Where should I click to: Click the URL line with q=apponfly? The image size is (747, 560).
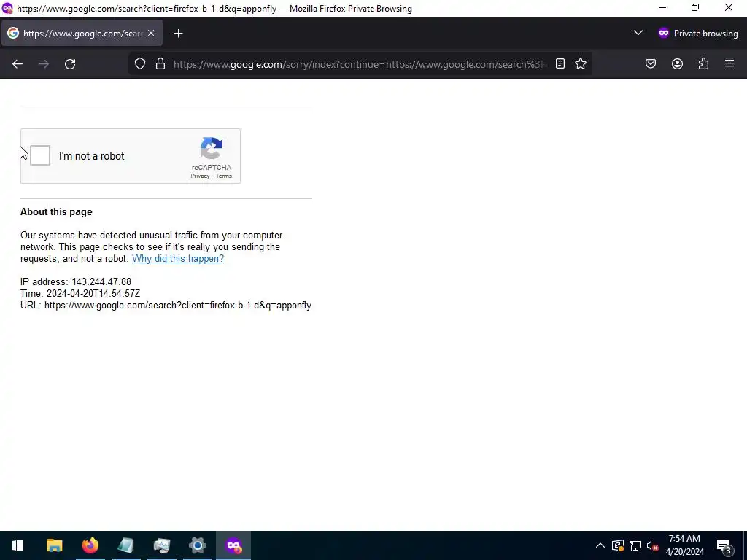tap(166, 306)
